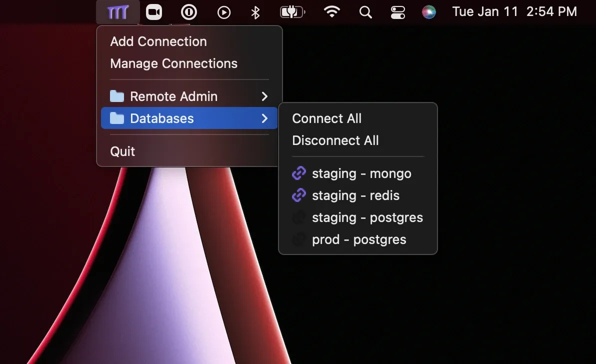The image size is (596, 364).
Task: Open the Remote Admin folder submenu
Action: 189,96
